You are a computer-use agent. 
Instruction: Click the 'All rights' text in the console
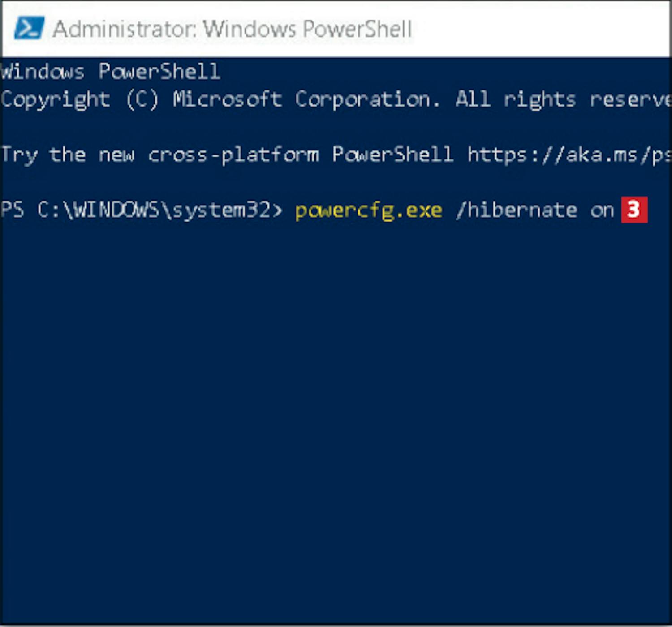coord(515,100)
